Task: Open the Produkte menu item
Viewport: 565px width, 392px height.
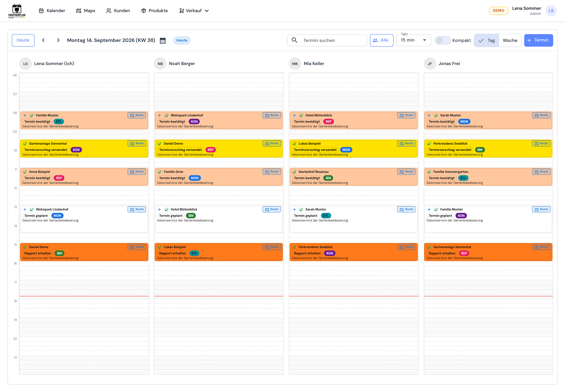Action: point(154,11)
